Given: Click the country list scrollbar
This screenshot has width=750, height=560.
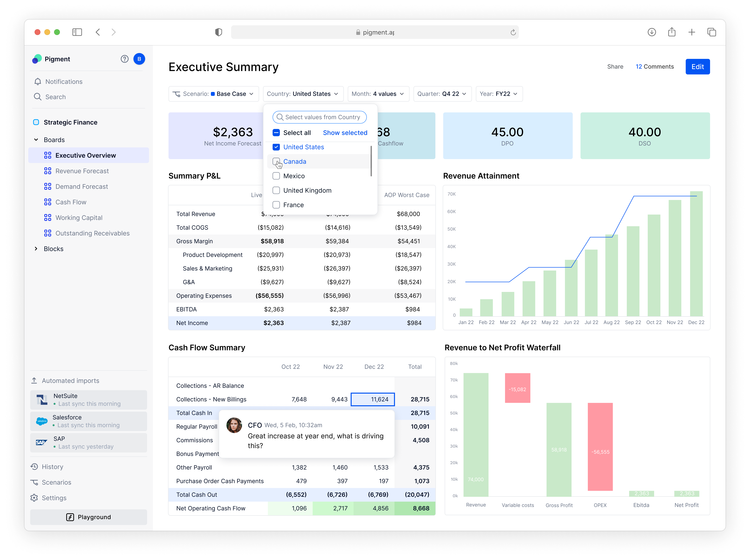Looking at the screenshot, I should (x=371, y=161).
